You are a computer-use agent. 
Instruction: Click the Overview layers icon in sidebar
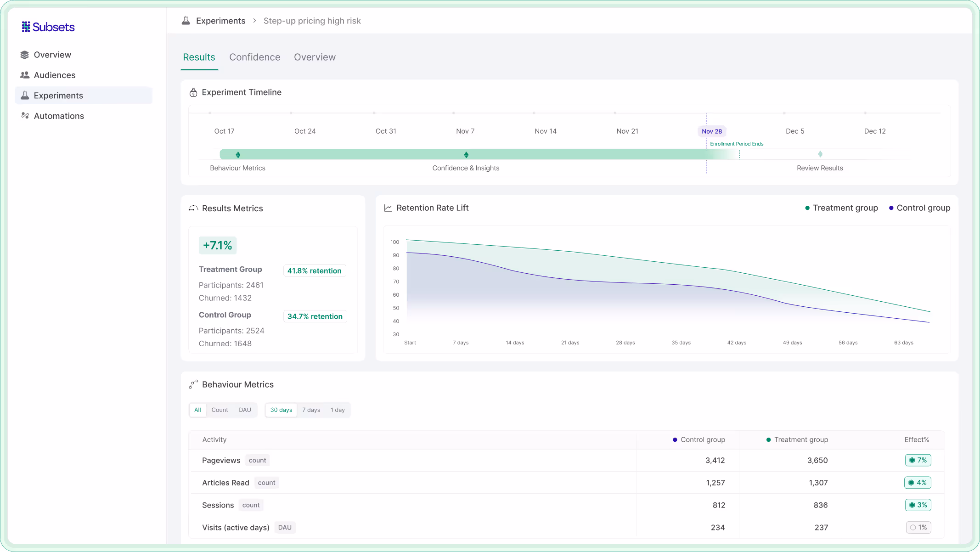(25, 55)
